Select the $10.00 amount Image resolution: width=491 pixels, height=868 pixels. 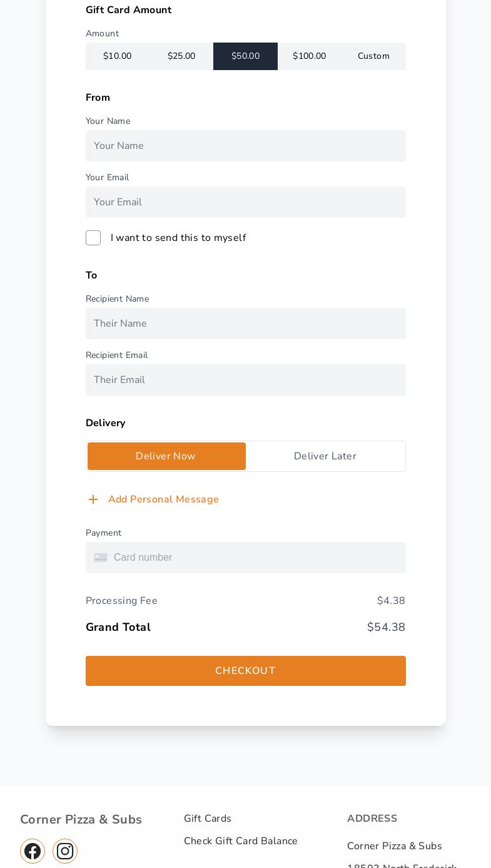(x=118, y=56)
